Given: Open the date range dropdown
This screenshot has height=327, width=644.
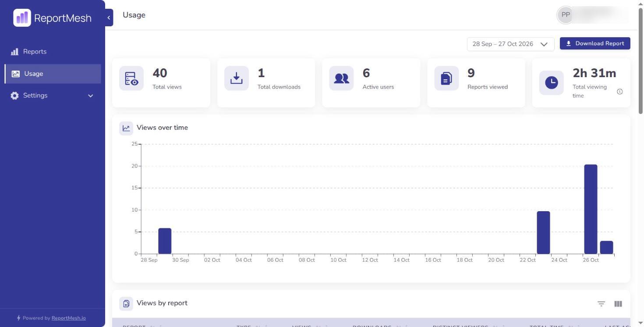Looking at the screenshot, I should pos(510,44).
